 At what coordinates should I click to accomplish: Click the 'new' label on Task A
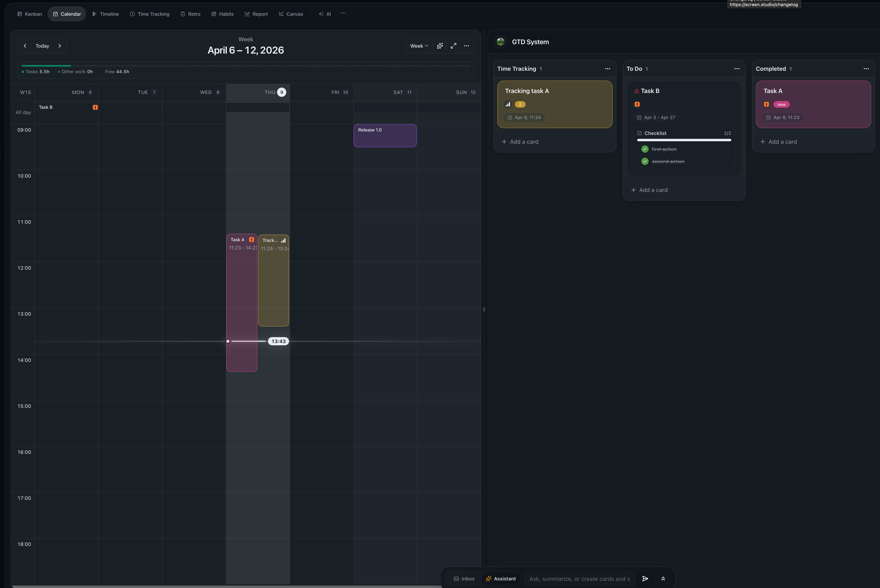point(781,105)
